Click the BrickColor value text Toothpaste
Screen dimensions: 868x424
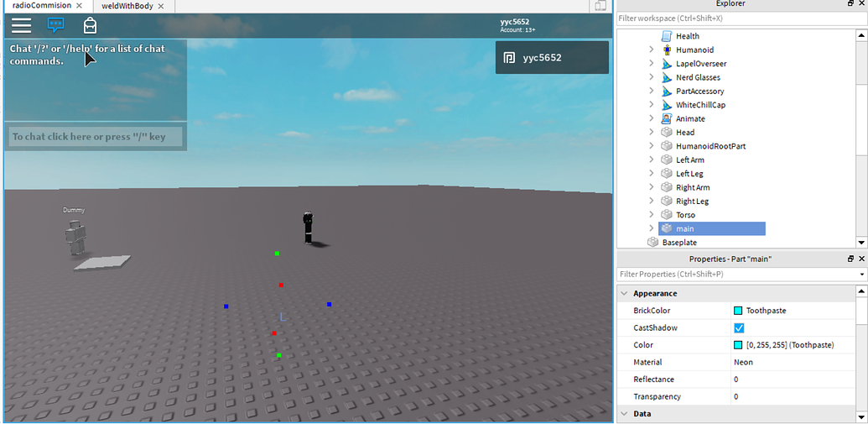(x=767, y=311)
